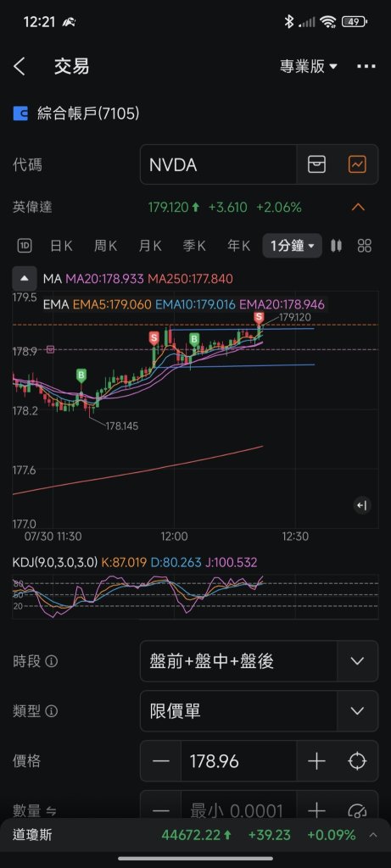The image size is (391, 868).
Task: Open the three-dots more options menu
Action: coord(366,67)
